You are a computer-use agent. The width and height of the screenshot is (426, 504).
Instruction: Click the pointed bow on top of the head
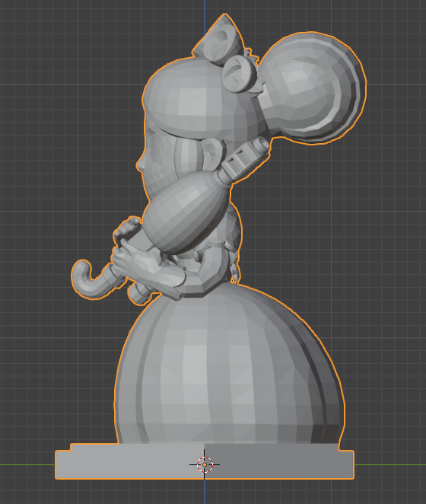(x=219, y=40)
